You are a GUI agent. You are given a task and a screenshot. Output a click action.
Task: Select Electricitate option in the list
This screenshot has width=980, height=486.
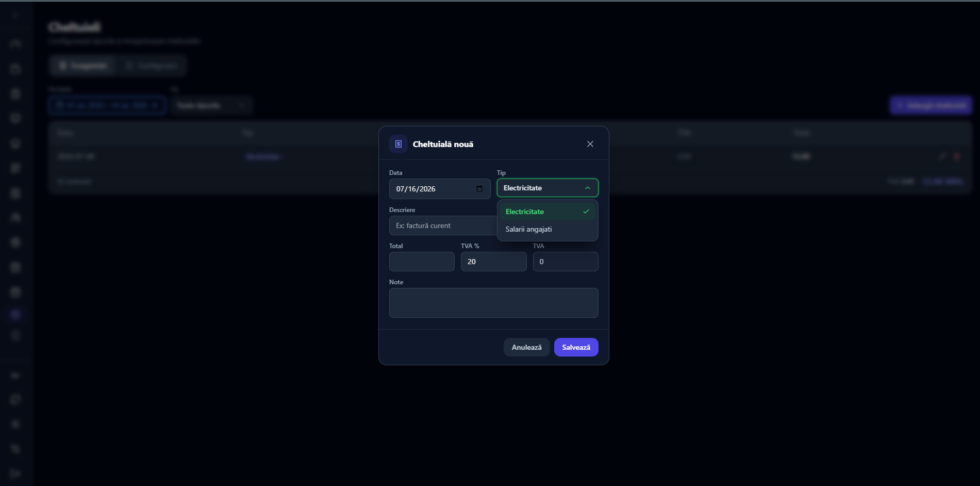coord(547,212)
